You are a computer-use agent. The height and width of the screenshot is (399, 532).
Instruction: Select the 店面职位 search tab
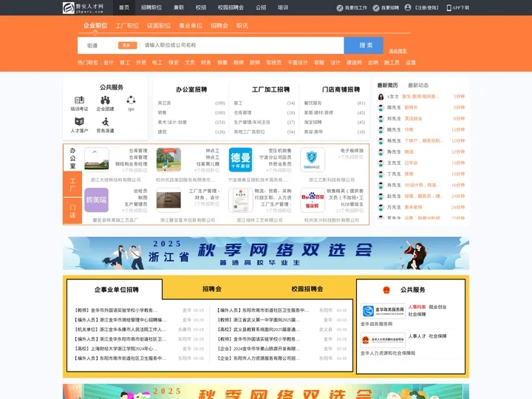159,25
